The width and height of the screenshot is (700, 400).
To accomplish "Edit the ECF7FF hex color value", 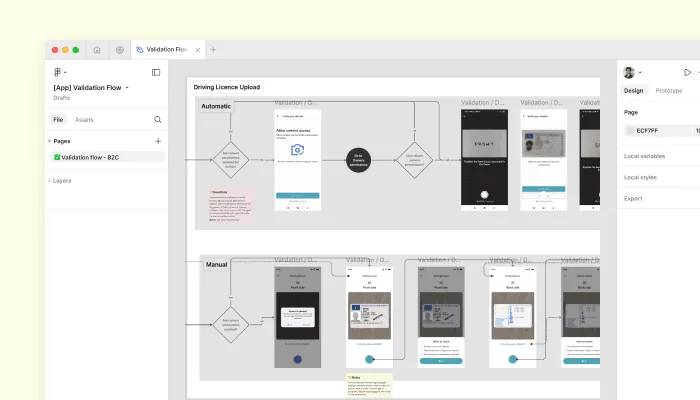I will click(x=647, y=131).
